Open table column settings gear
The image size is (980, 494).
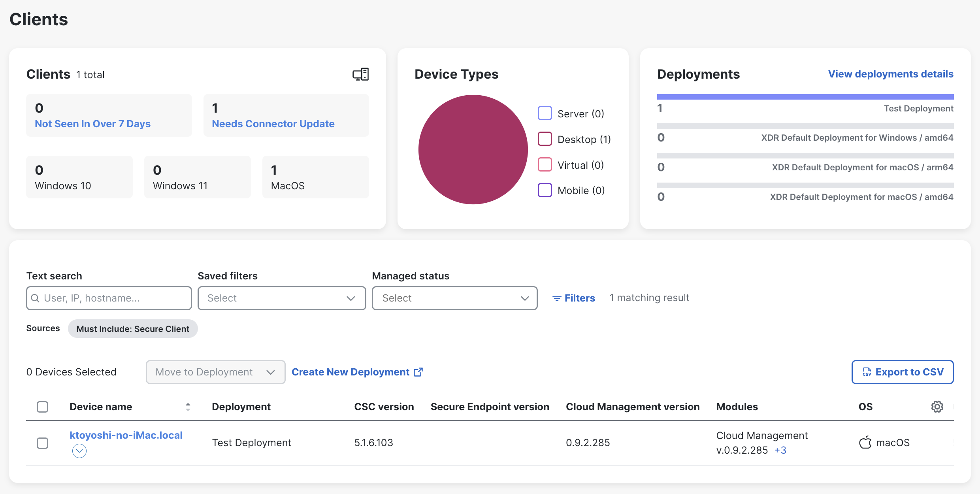point(937,407)
